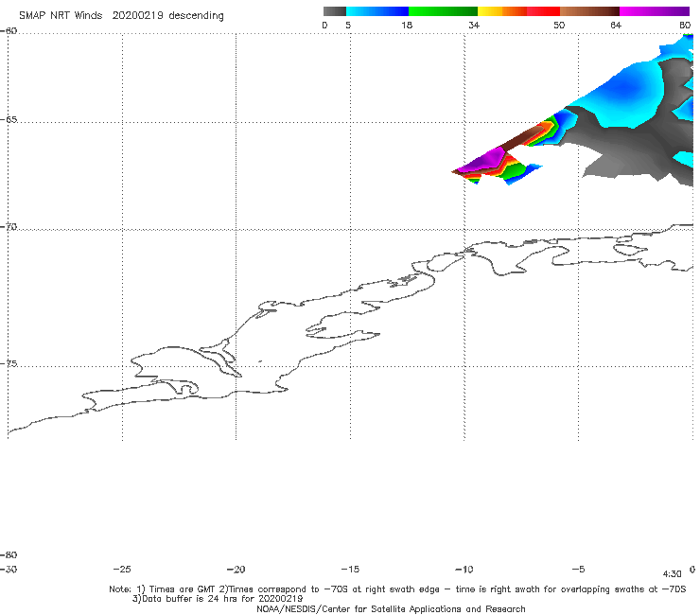
Task: Click the yellow segment of the color bar
Action: tap(490, 11)
